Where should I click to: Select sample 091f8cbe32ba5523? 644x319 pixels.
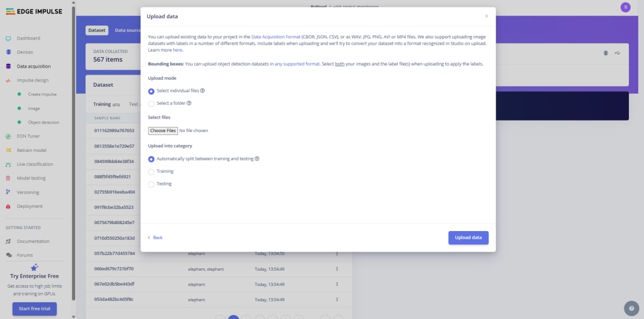coord(114,207)
